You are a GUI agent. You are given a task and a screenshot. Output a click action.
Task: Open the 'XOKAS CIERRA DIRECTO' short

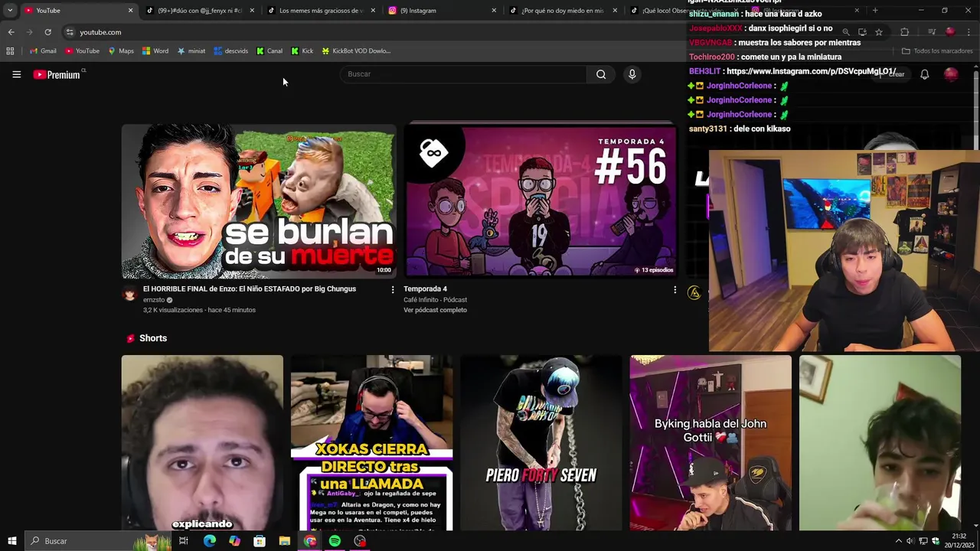(x=371, y=442)
